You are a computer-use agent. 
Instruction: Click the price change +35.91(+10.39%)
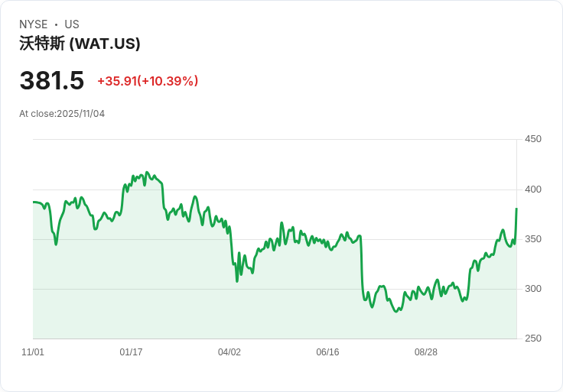pyautogui.click(x=148, y=81)
